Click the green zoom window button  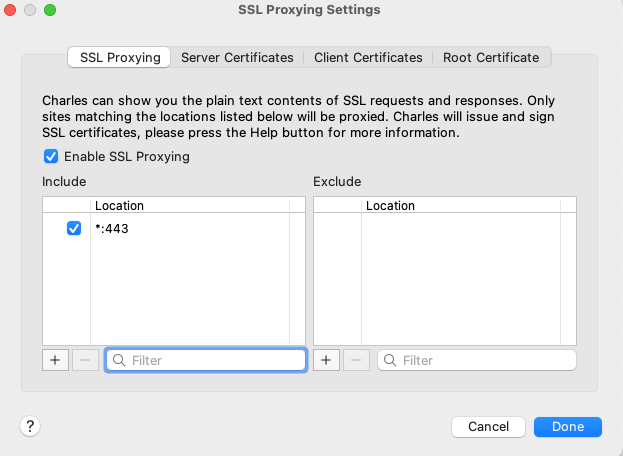(50, 10)
